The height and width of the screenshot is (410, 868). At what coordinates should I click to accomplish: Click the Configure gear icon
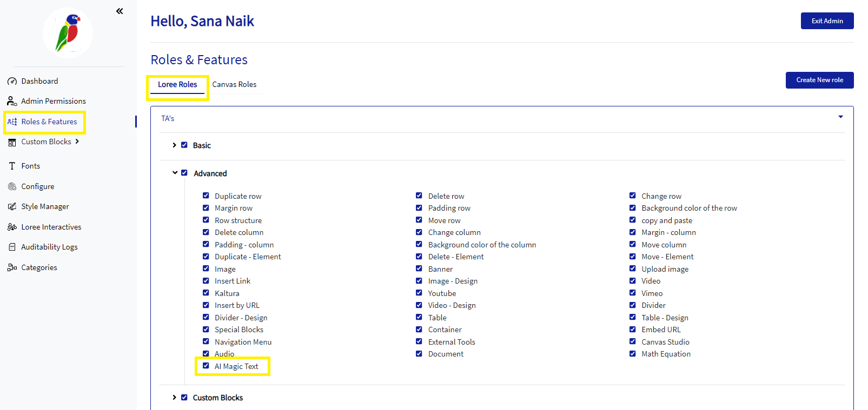(x=12, y=186)
